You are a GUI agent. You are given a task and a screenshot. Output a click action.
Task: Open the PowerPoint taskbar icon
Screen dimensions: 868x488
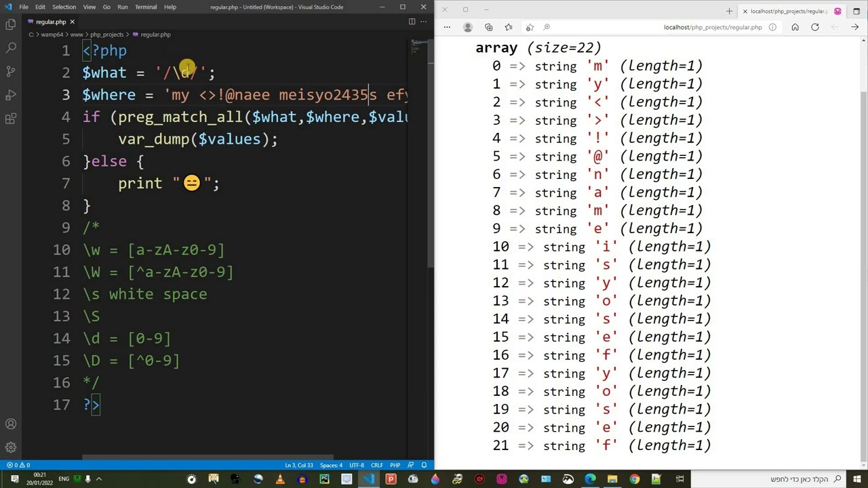click(x=391, y=479)
